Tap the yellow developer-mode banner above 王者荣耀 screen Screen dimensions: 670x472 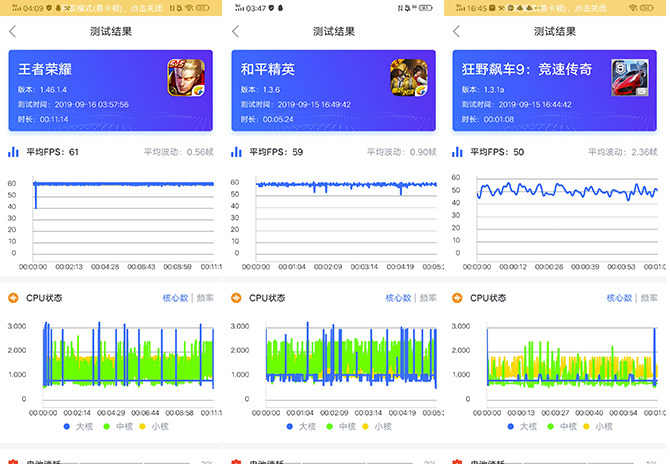(x=111, y=8)
